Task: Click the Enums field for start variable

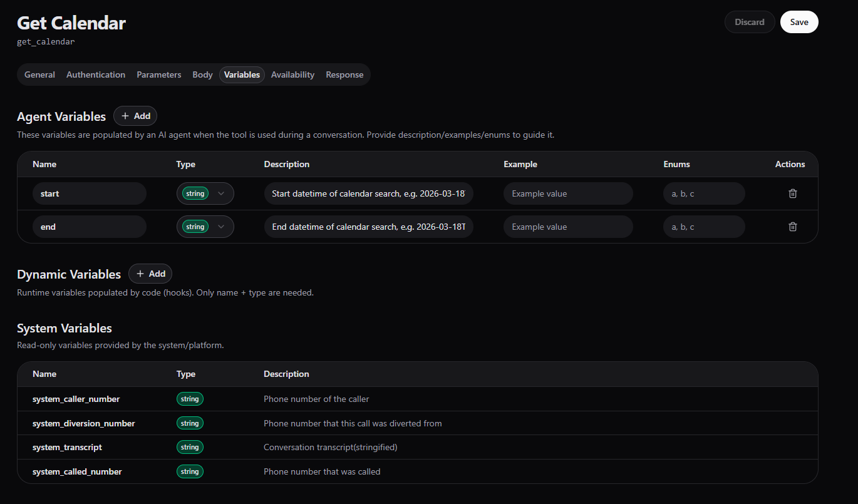Action: [x=704, y=193]
